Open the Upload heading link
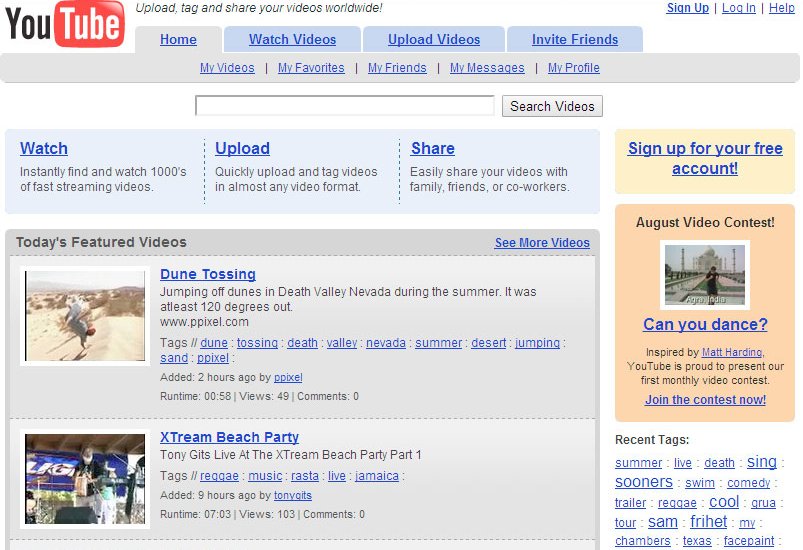The width and height of the screenshot is (803, 550). click(242, 148)
